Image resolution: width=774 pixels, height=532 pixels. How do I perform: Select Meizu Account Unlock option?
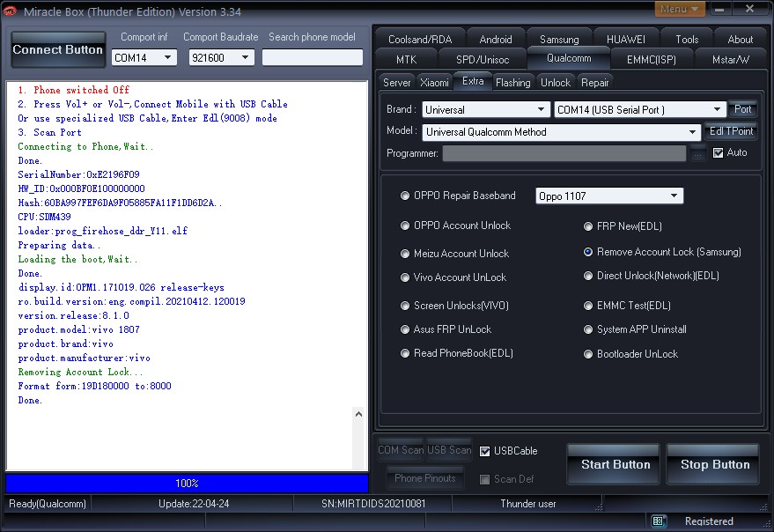[405, 254]
